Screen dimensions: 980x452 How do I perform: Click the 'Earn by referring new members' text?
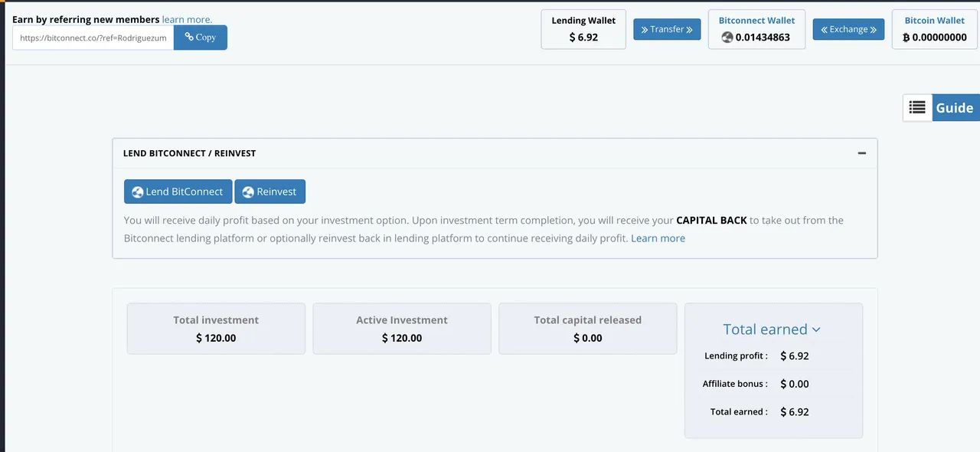pyautogui.click(x=86, y=19)
